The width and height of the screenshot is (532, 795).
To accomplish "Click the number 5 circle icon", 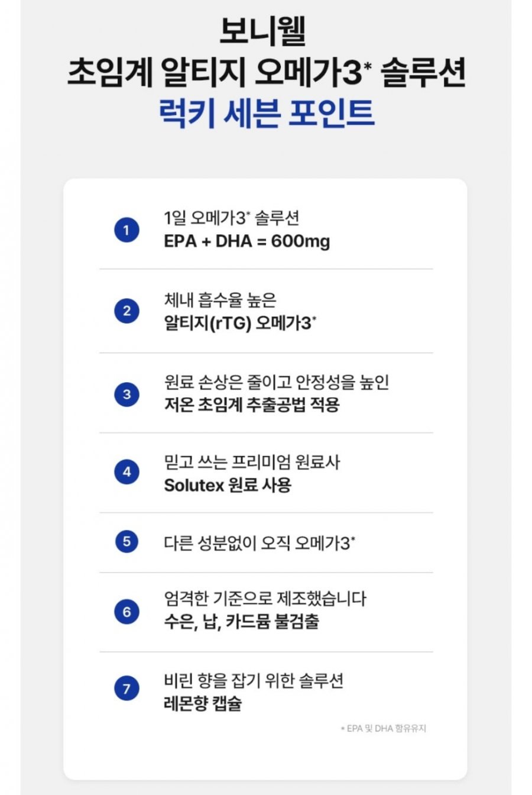I will pos(126,542).
